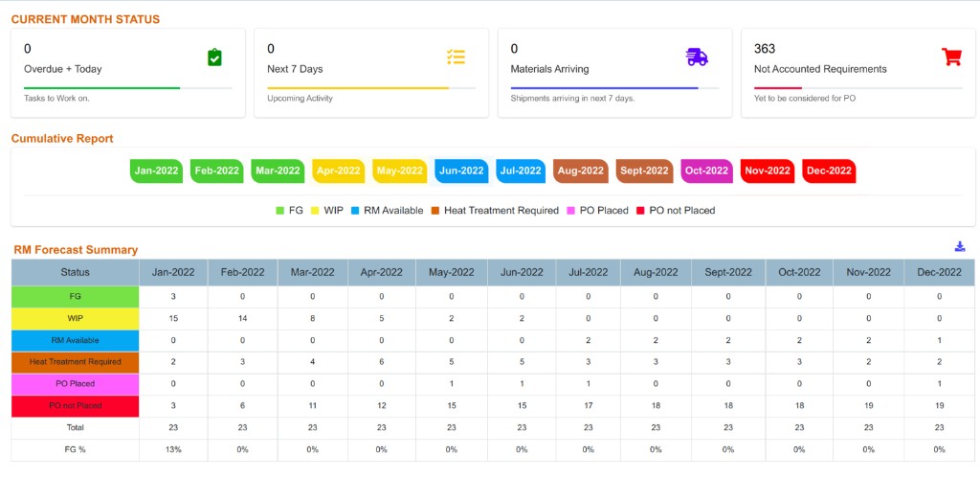Open the Oct-2022 month tab
The image size is (980, 501).
pos(707,171)
